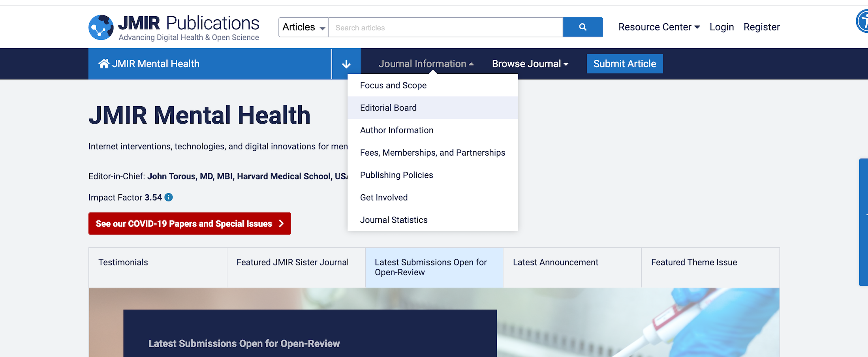Choose Focus and Scope menu item
Image resolution: width=868 pixels, height=357 pixels.
coord(393,85)
